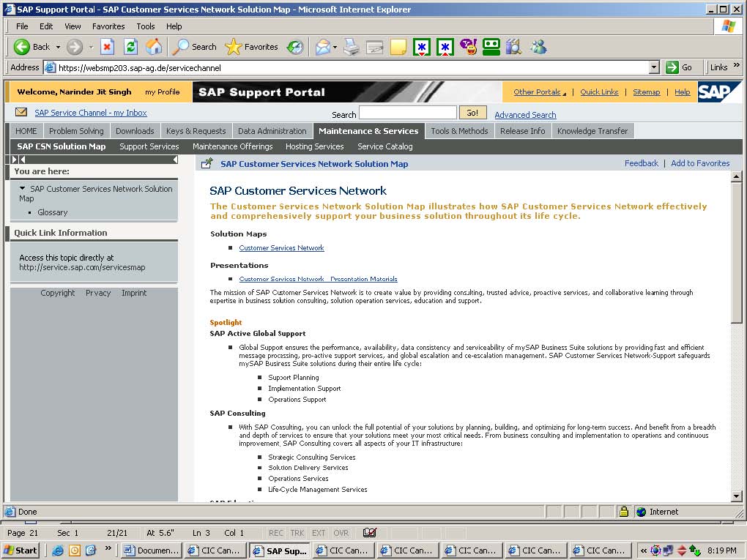
Task: Click the Go! search button
Action: click(x=472, y=113)
